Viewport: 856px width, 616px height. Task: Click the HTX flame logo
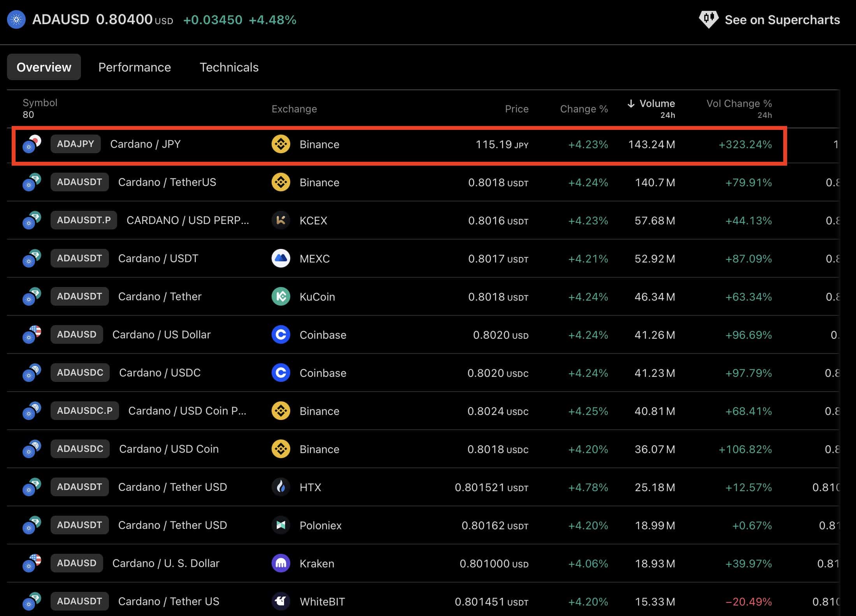tap(281, 487)
